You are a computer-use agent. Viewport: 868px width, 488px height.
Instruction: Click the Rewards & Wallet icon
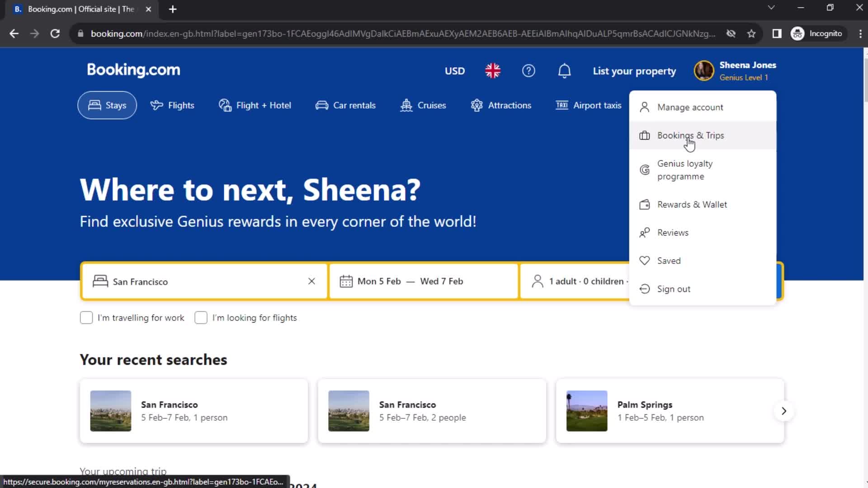point(645,204)
